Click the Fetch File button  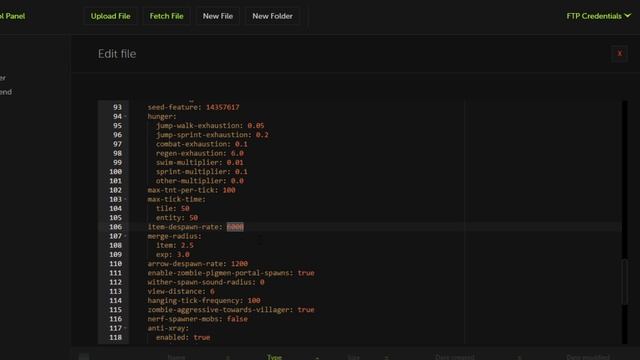(166, 16)
